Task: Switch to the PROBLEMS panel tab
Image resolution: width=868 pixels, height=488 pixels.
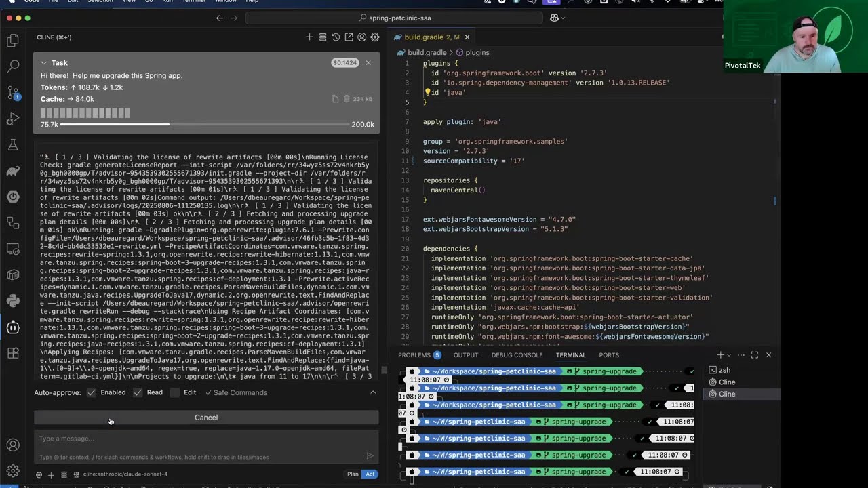Action: point(419,355)
